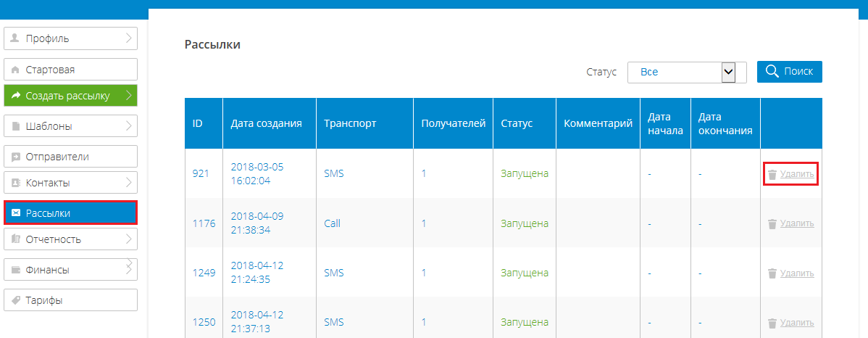Click the trash icon for mailing 1176
The image size is (868, 338).
coord(772,224)
